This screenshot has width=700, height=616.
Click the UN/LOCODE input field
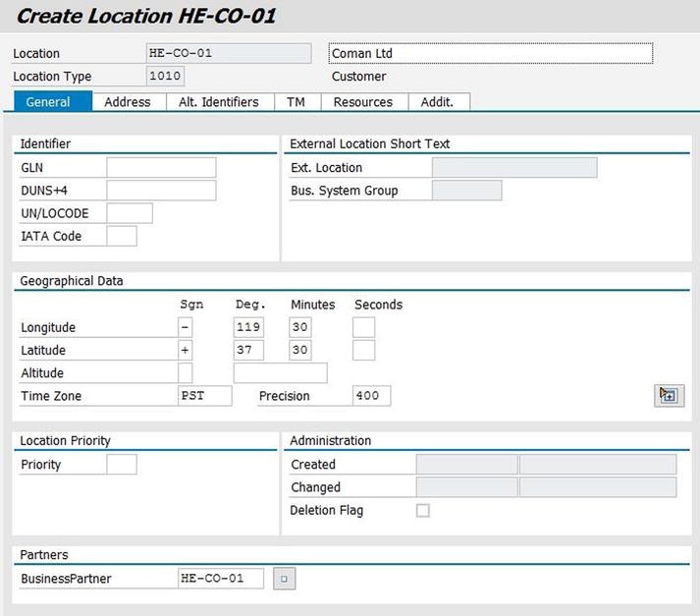(x=130, y=213)
